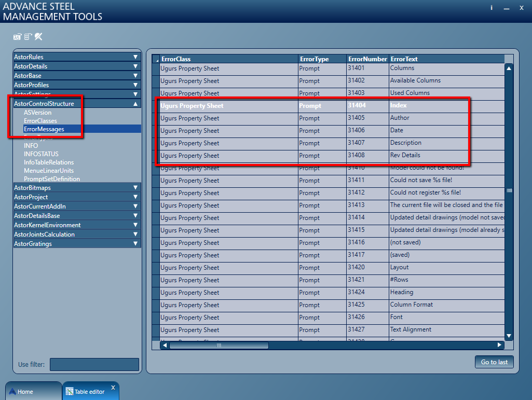
Task: Expand the AstorProfiles database arrow
Action: click(135, 85)
